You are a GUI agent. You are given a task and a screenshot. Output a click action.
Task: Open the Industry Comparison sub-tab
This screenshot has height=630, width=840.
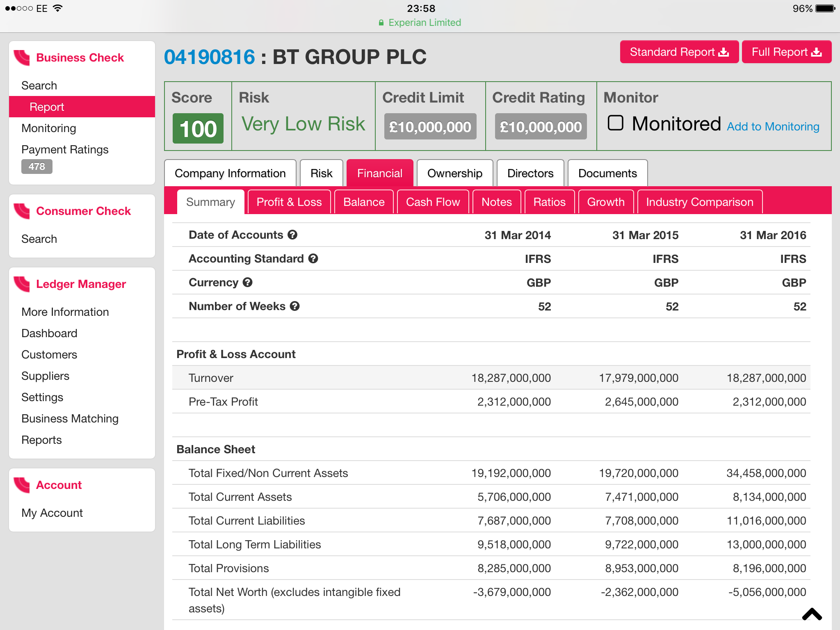coord(700,202)
